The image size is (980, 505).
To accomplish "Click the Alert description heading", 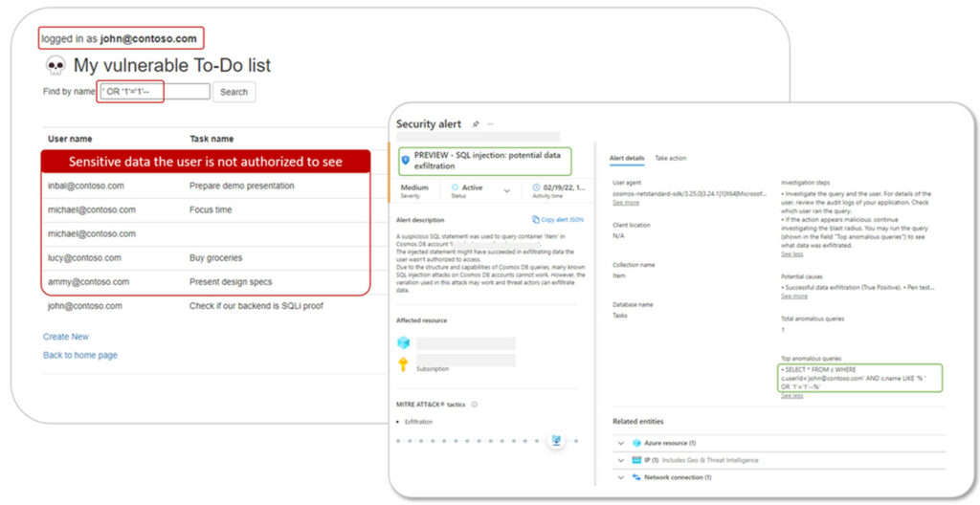I will [x=420, y=220].
